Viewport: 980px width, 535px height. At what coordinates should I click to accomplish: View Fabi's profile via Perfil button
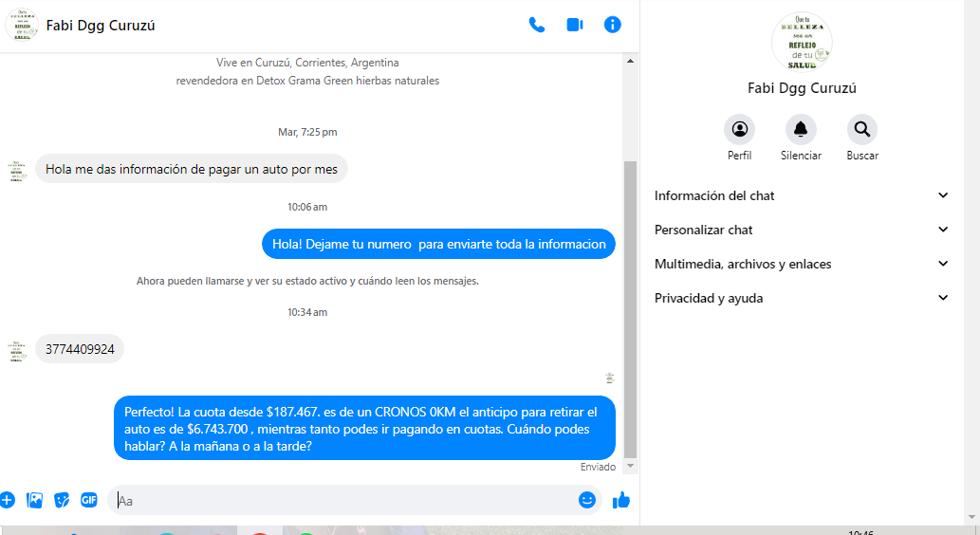[x=739, y=130]
